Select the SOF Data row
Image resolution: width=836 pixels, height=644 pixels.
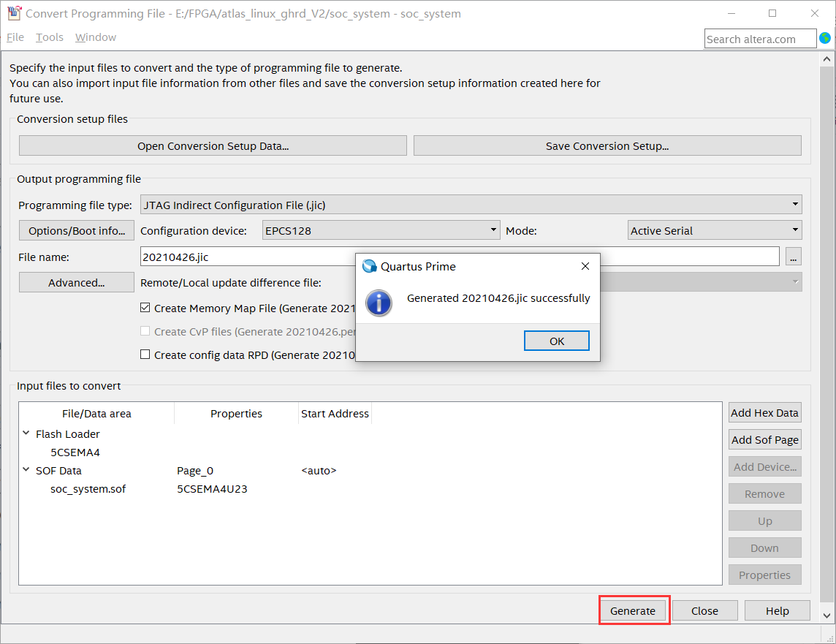(58, 470)
